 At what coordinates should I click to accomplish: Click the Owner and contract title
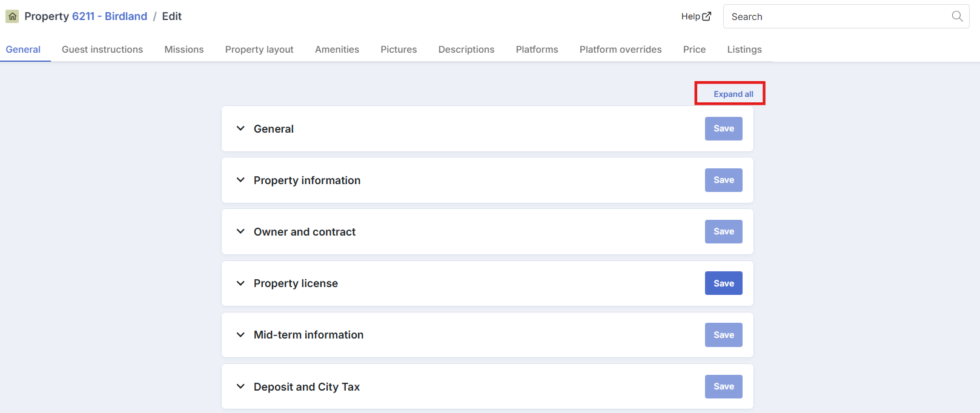(305, 232)
